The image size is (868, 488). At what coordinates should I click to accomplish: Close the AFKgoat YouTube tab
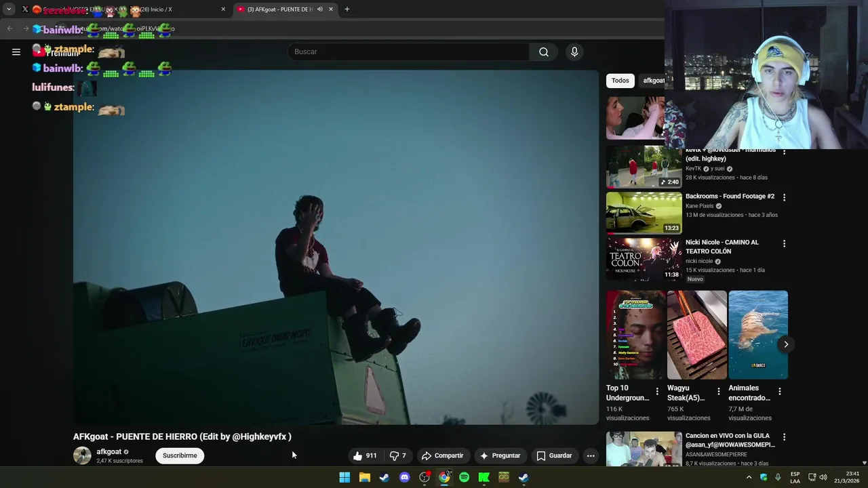[331, 9]
